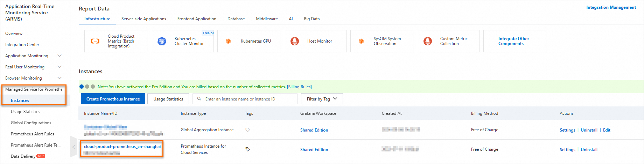This screenshot has width=644, height=164.
Task: Switch to the Server-side Applications tab
Action: pos(143,19)
